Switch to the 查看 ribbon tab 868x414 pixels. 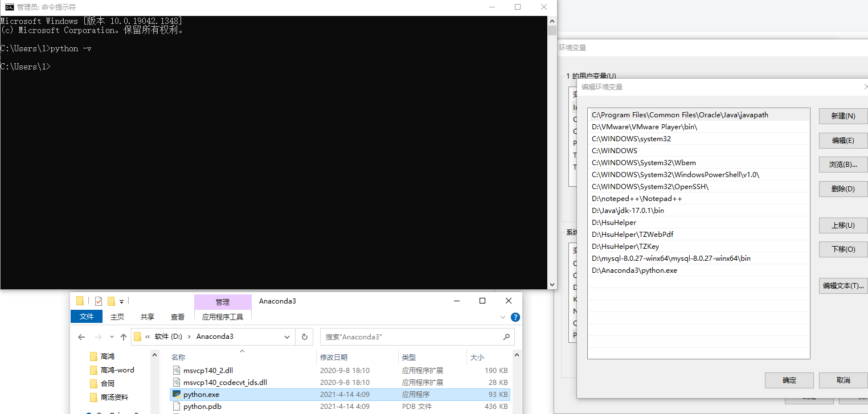(178, 317)
